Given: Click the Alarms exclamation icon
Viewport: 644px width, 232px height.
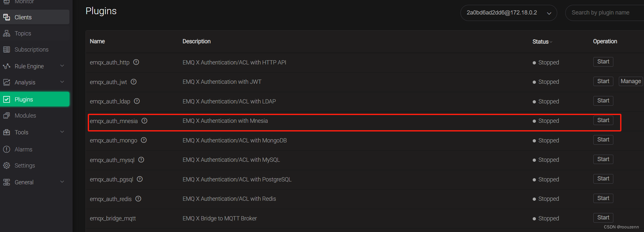Looking at the screenshot, I should 6,149.
